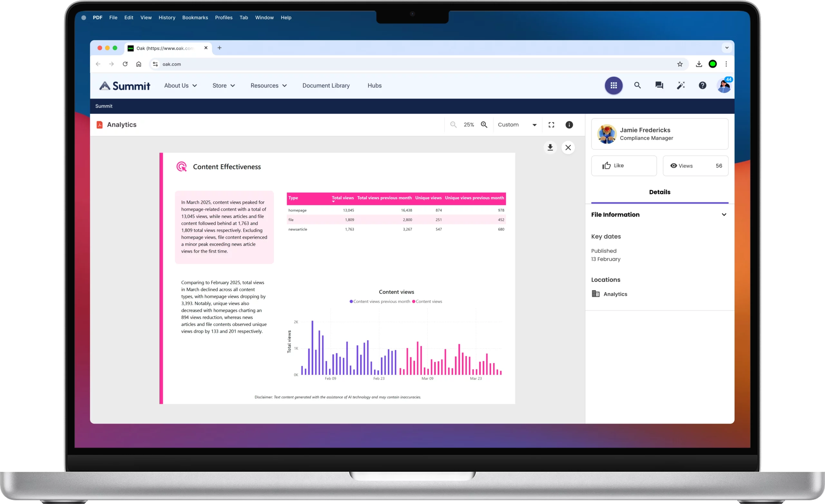This screenshot has width=825, height=504.
Task: Click the browser home icon
Action: 139,64
